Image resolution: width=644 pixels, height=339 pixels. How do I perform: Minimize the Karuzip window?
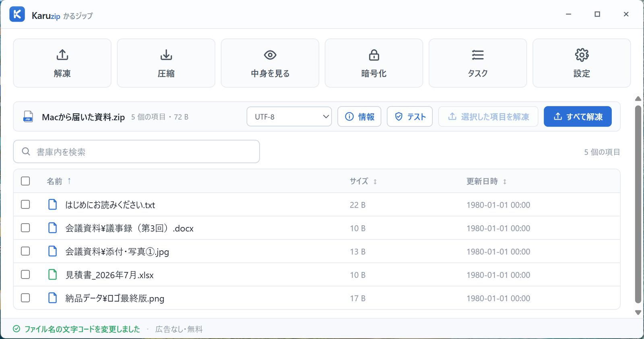(x=568, y=14)
